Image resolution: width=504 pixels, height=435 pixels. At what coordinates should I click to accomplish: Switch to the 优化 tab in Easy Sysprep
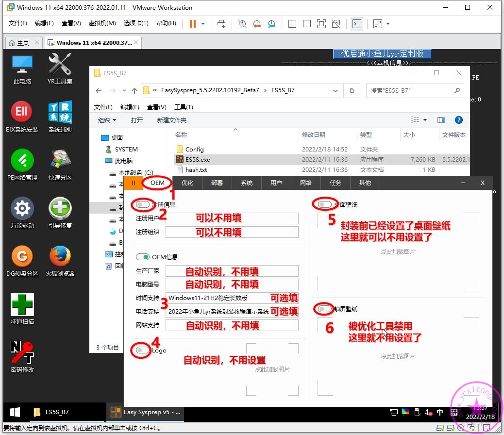tap(187, 183)
